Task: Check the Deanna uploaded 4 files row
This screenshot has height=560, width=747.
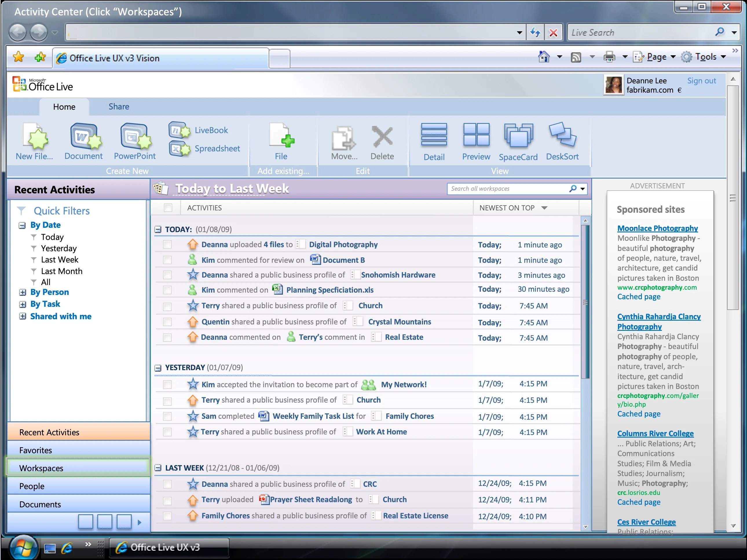Action: pos(167,244)
